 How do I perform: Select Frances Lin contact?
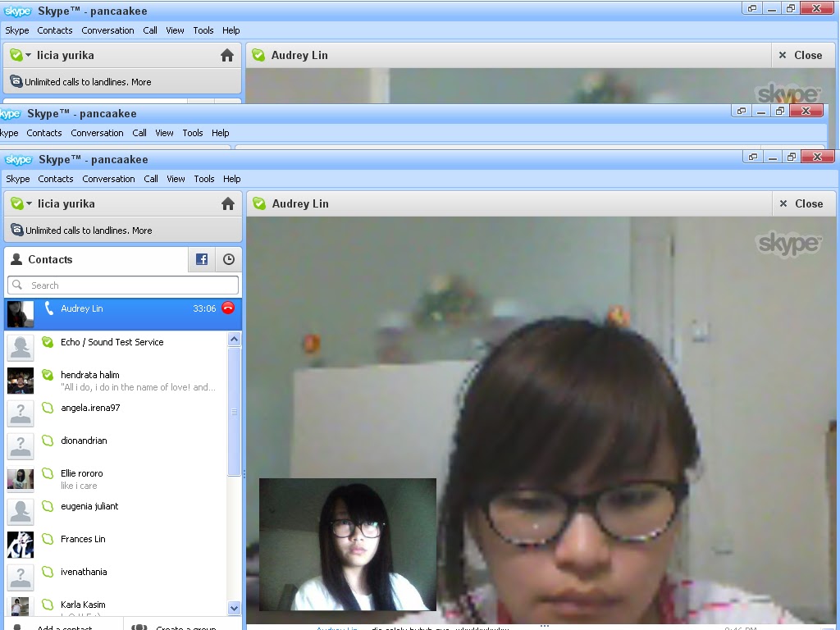click(116, 545)
